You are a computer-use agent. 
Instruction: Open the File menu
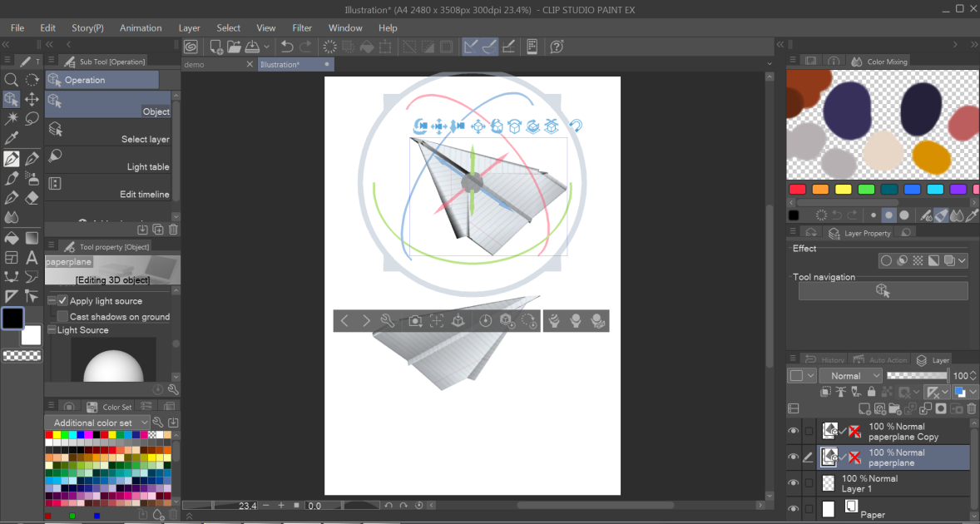pos(17,28)
